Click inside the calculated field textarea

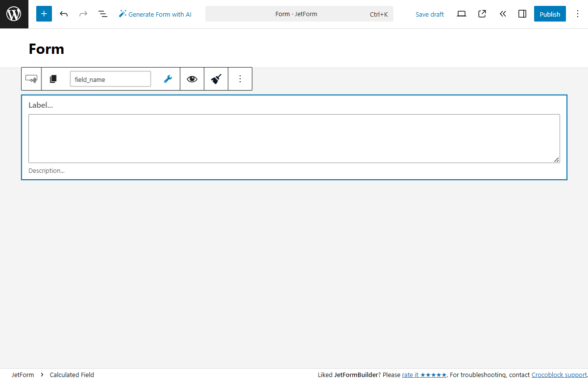pyautogui.click(x=294, y=139)
